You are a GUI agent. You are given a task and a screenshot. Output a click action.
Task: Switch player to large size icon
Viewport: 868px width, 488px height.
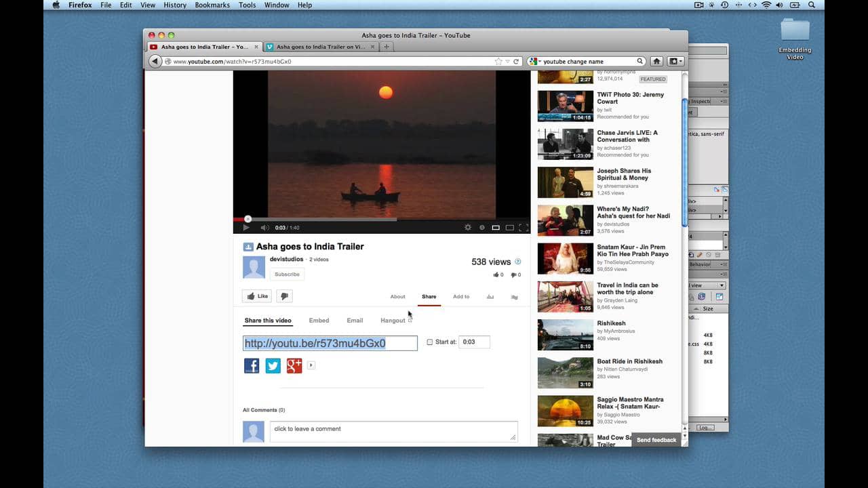pyautogui.click(x=510, y=228)
